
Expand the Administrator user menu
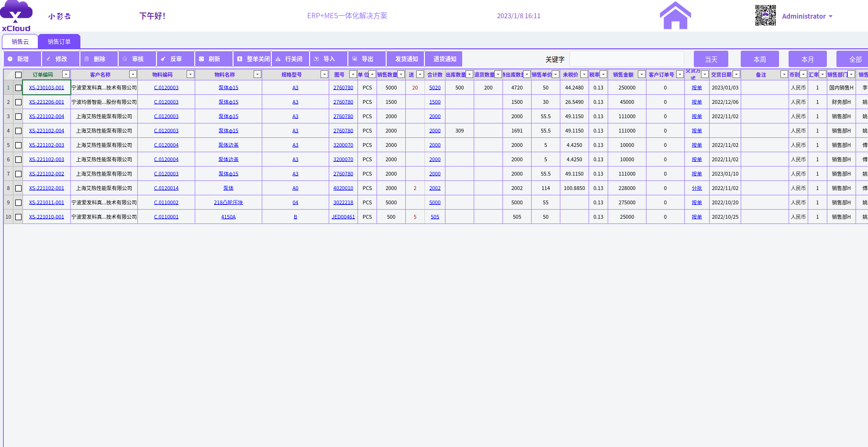coord(807,16)
